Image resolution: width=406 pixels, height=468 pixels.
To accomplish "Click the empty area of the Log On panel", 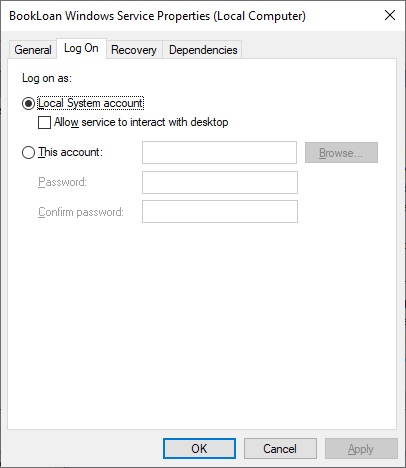I will click(202, 327).
